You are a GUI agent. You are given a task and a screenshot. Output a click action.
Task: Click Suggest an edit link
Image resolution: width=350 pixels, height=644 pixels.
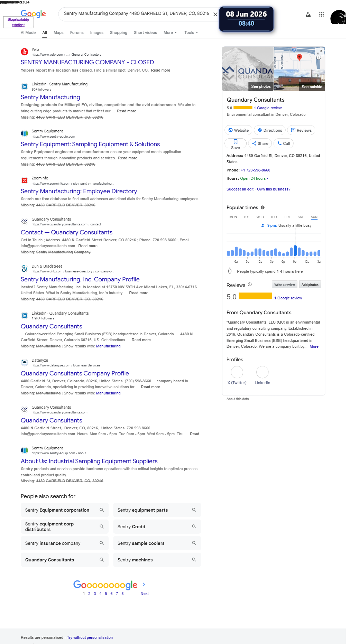(x=240, y=189)
